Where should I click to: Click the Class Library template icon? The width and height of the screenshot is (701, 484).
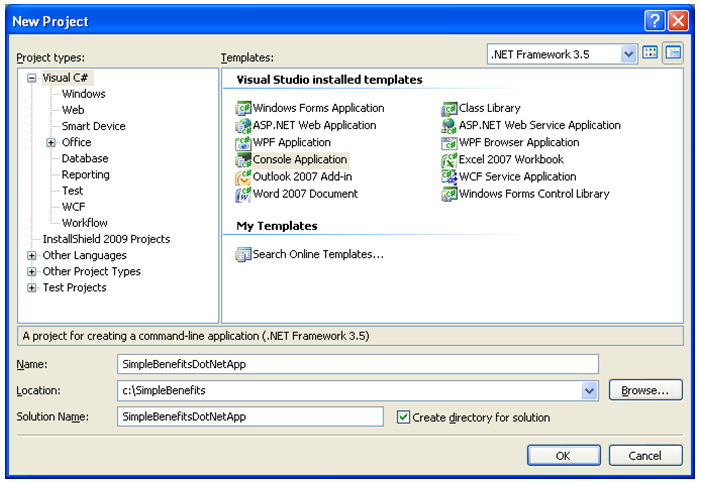[449, 108]
